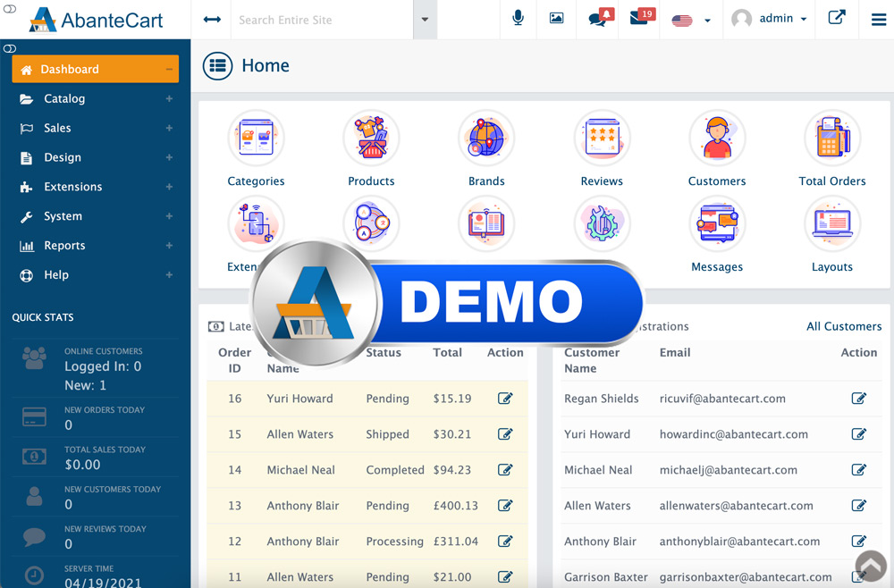
Task: Open the image media manager icon
Action: click(556, 18)
